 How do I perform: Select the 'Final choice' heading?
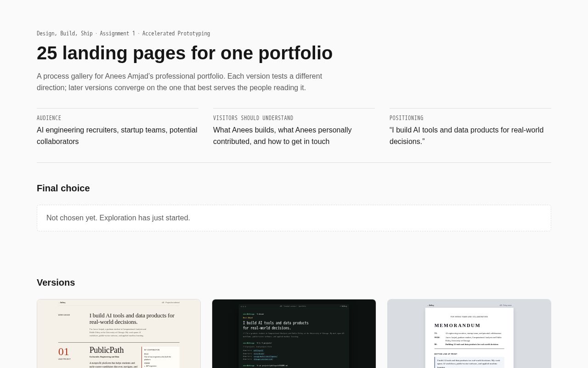pyautogui.click(x=63, y=188)
